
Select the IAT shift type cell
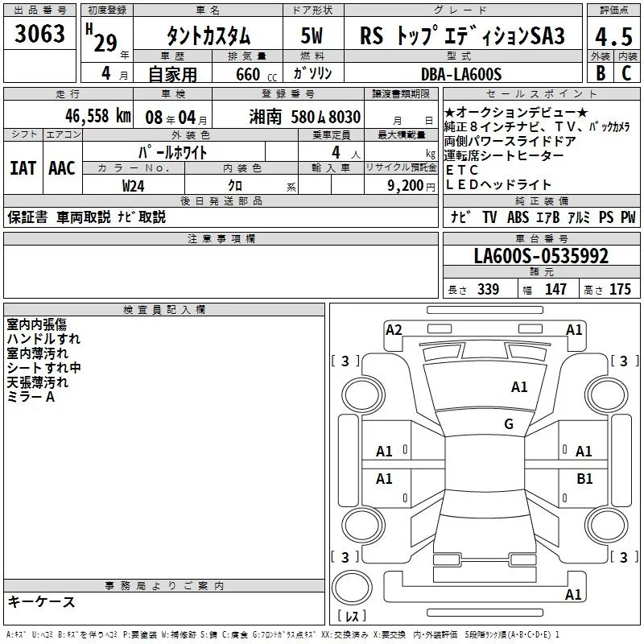tap(23, 168)
